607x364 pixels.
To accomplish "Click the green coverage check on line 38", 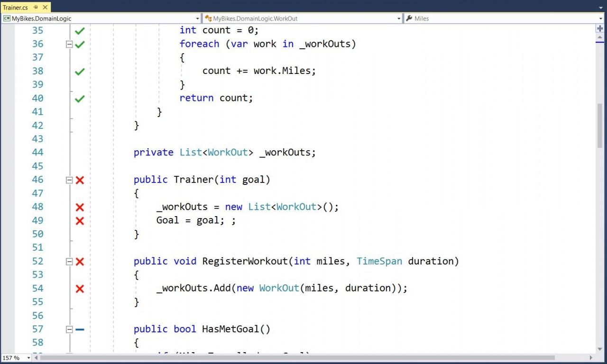I will click(x=79, y=71).
